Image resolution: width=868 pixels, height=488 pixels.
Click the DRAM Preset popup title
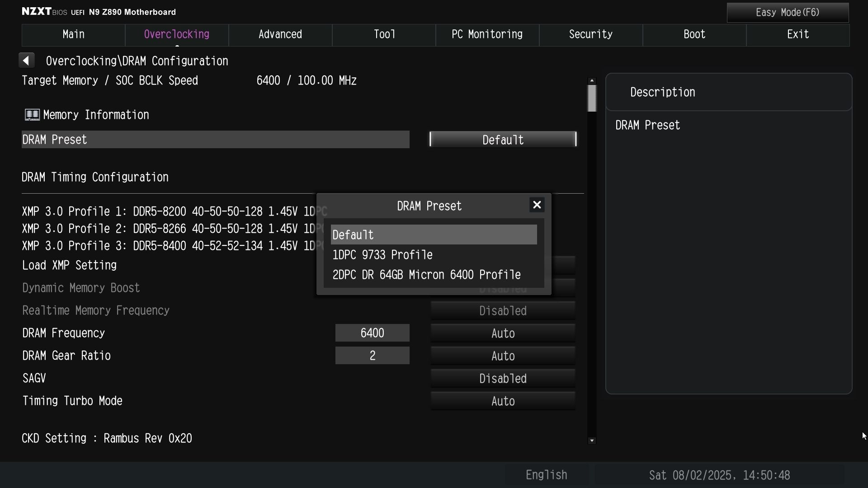(x=429, y=206)
